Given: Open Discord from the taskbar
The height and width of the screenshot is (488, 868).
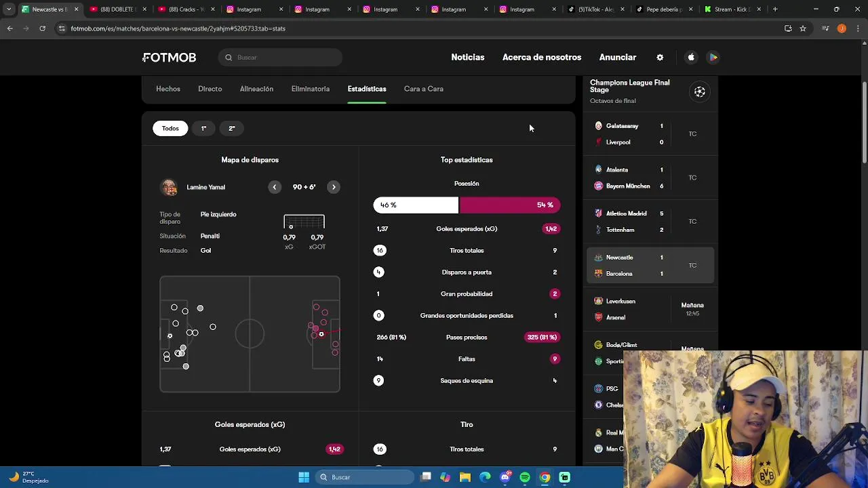Looking at the screenshot, I should 505,477.
